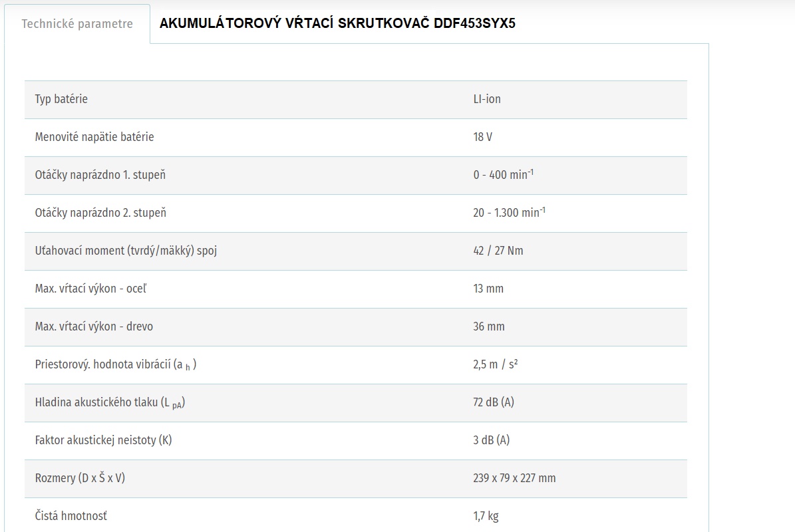Screen dimensions: 795x532
Task: Select Faktor akustickej neistoty (K) label
Action: (103, 440)
